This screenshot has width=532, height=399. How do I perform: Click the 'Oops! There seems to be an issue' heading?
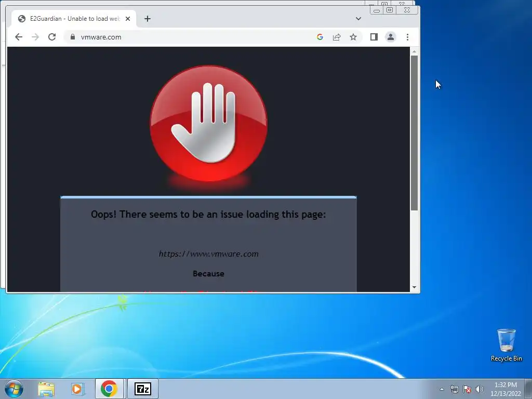click(208, 215)
